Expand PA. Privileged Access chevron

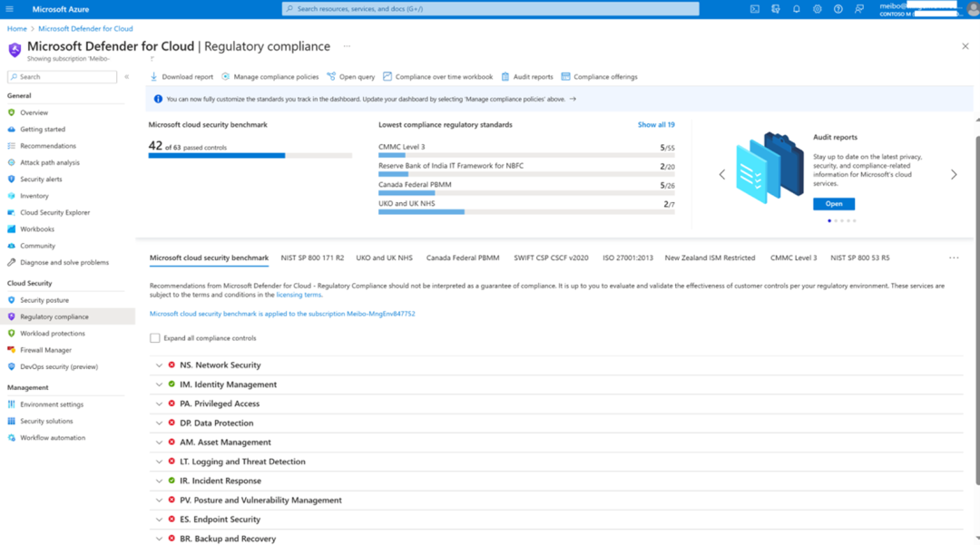(159, 404)
